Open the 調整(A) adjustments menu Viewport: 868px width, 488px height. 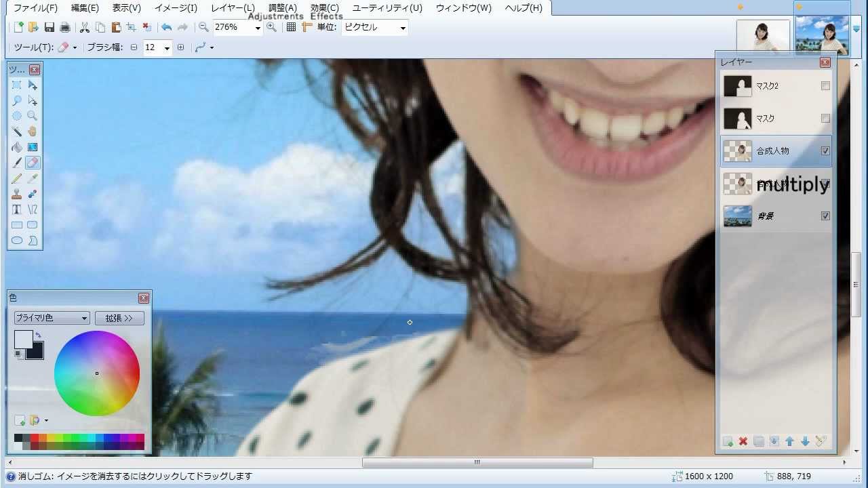[283, 8]
